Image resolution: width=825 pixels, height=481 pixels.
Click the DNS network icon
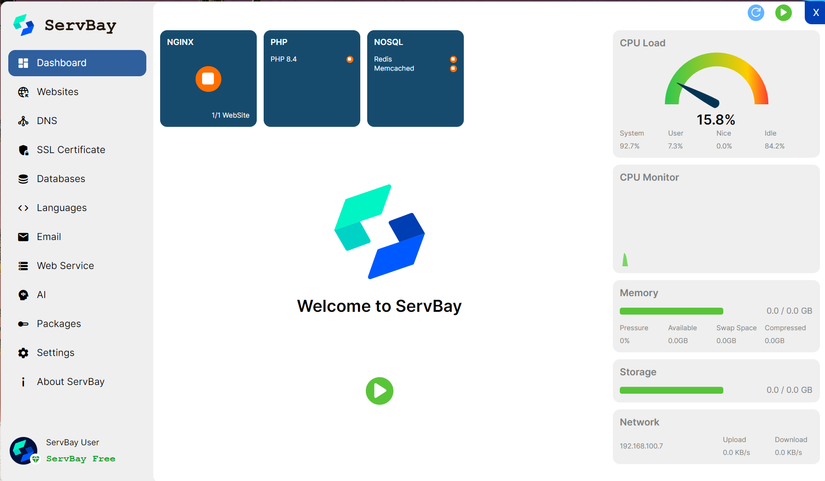[x=23, y=121]
